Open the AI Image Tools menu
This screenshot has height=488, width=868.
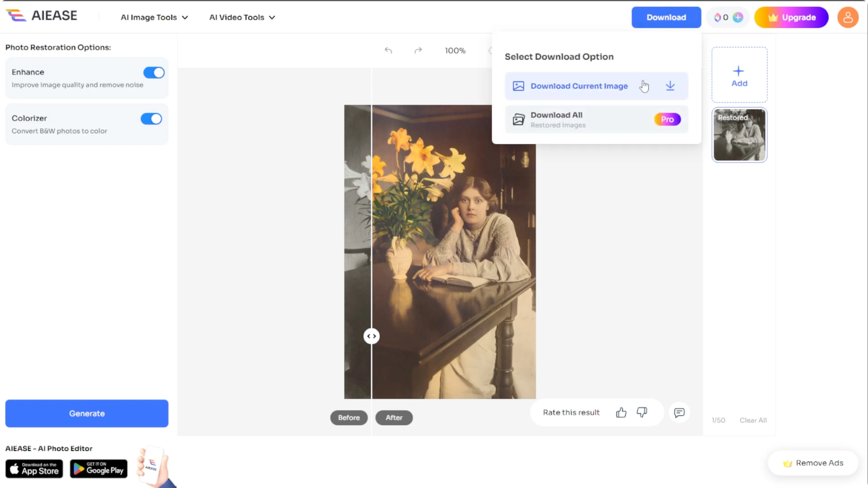154,17
